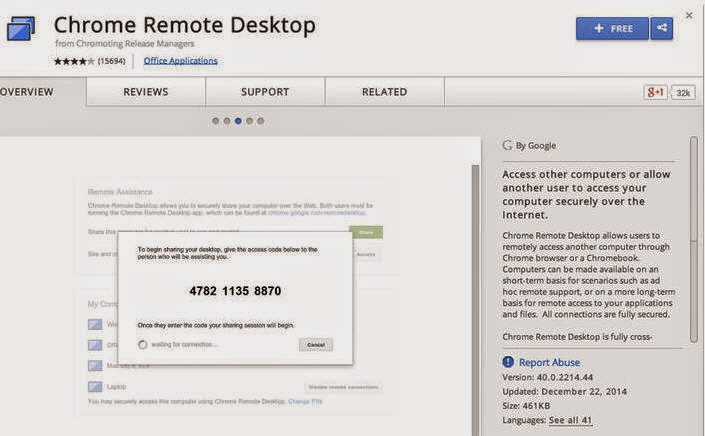Click the green Share button in screenshot
Viewport: 705px width, 436px height.
click(x=366, y=232)
